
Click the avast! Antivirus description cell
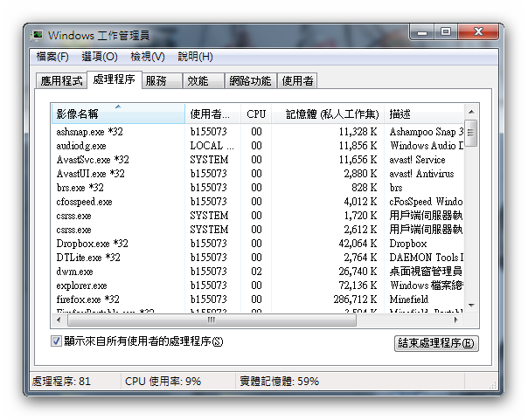421,174
